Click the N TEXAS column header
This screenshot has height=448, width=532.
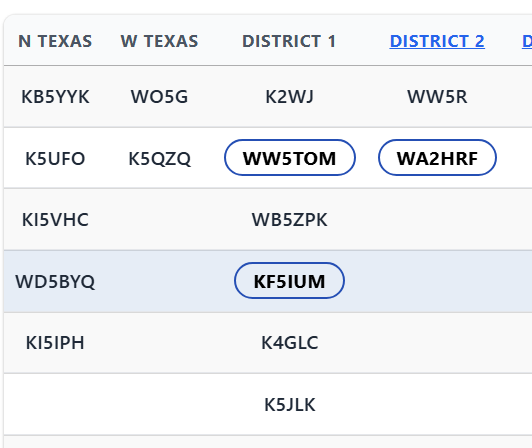point(55,41)
